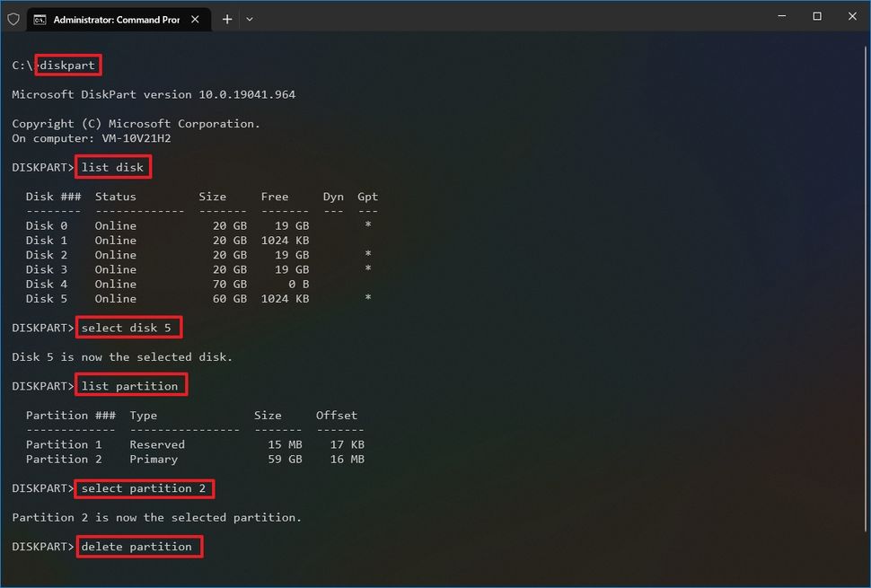
Task: Click the 'Disk 0' row label
Action: [x=47, y=225]
